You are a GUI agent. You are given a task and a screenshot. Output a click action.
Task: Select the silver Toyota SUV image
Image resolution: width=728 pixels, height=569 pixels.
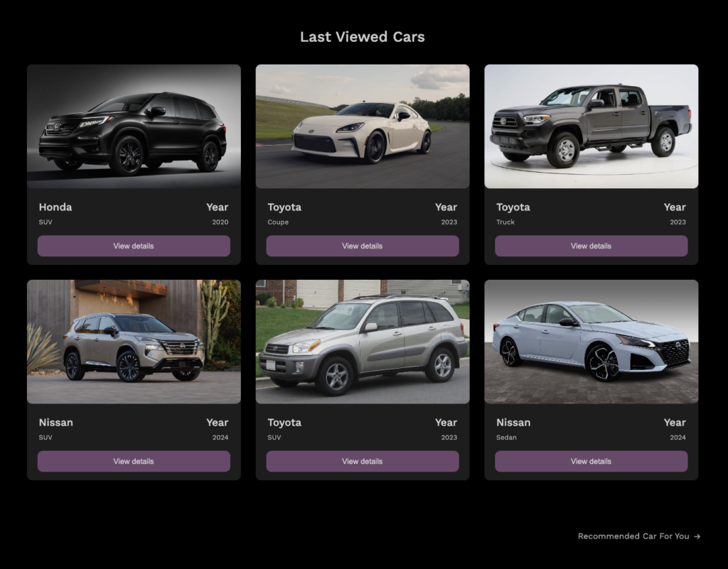[363, 342]
